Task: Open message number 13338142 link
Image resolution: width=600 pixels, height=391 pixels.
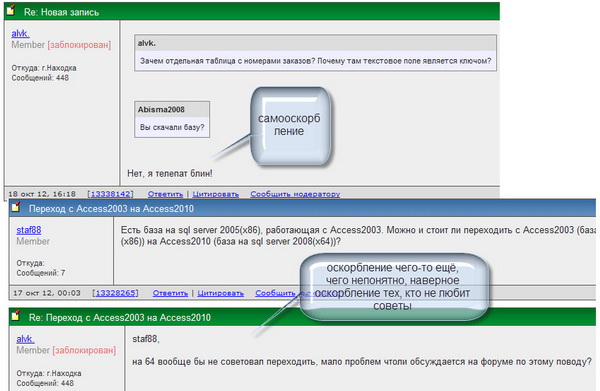Action: (111, 194)
